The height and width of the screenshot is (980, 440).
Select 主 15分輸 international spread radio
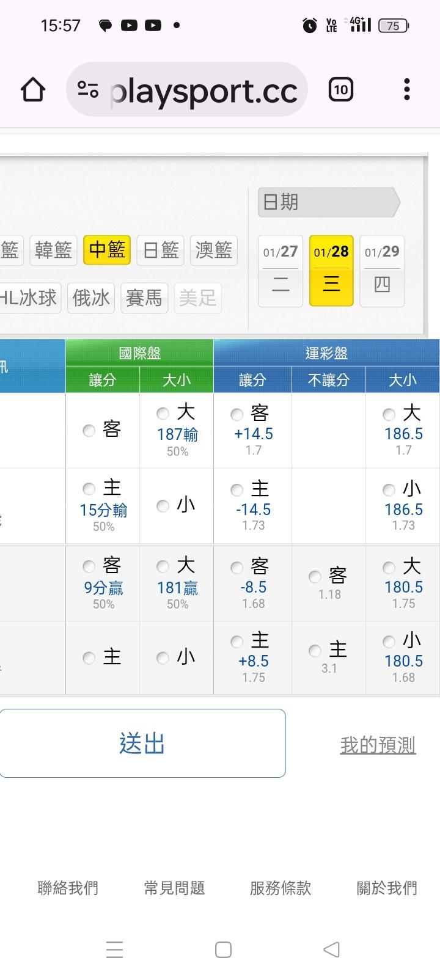(89, 489)
